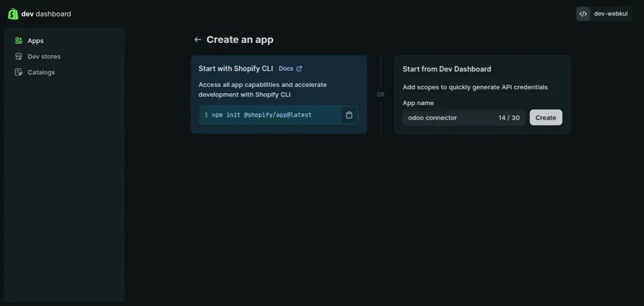Click the Dev stores storefront icon
Screen dimensions: 644x306
pos(19,56)
